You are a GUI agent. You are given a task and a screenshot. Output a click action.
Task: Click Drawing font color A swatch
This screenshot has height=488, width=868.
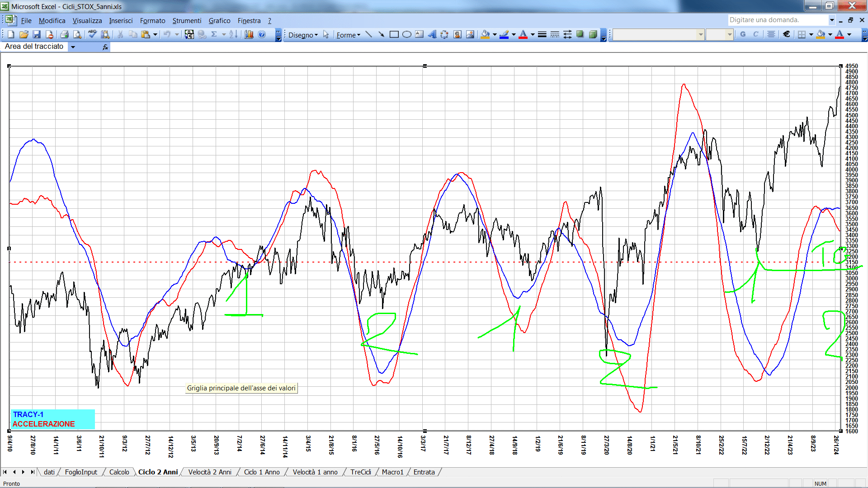pos(523,34)
